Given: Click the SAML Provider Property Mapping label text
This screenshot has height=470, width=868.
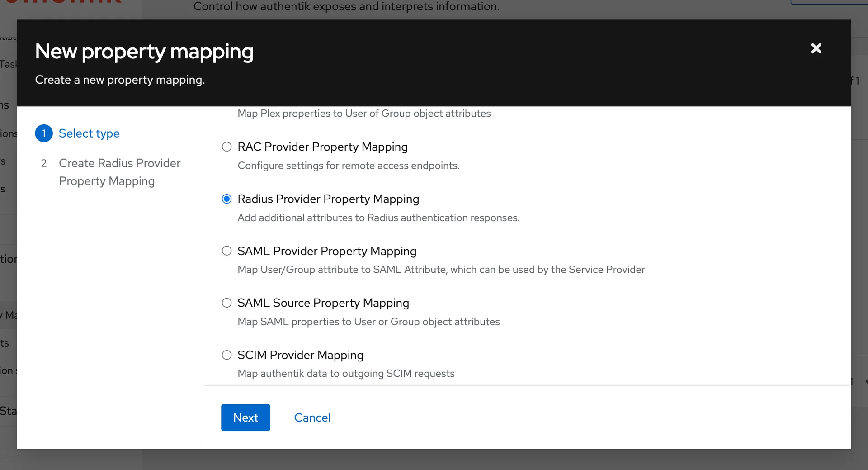Looking at the screenshot, I should pyautogui.click(x=327, y=251).
